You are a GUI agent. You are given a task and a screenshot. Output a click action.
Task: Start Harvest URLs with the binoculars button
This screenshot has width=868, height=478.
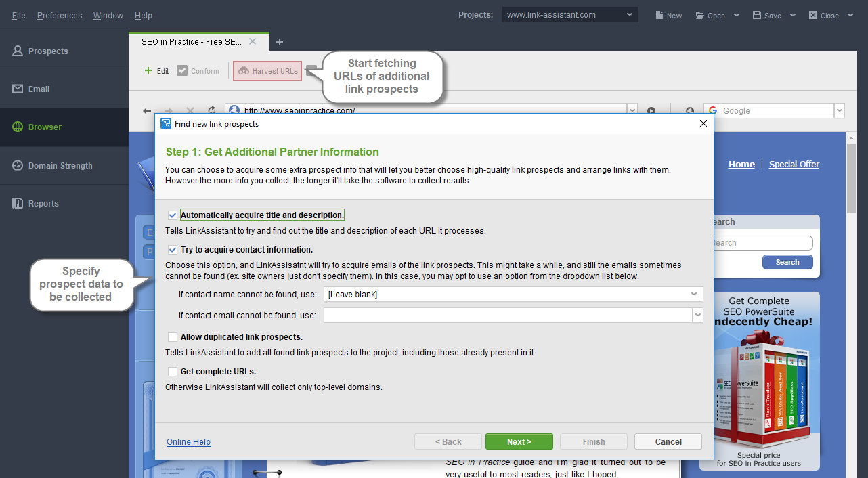267,70
